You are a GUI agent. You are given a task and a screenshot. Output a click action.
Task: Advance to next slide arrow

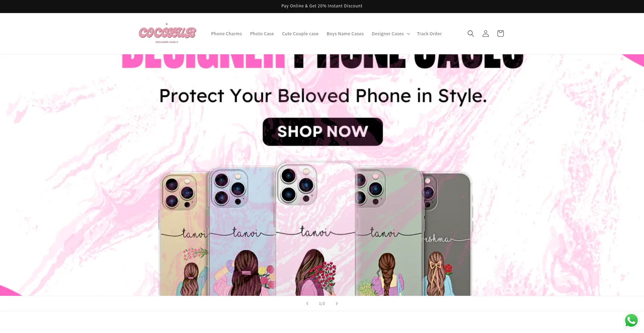click(337, 303)
